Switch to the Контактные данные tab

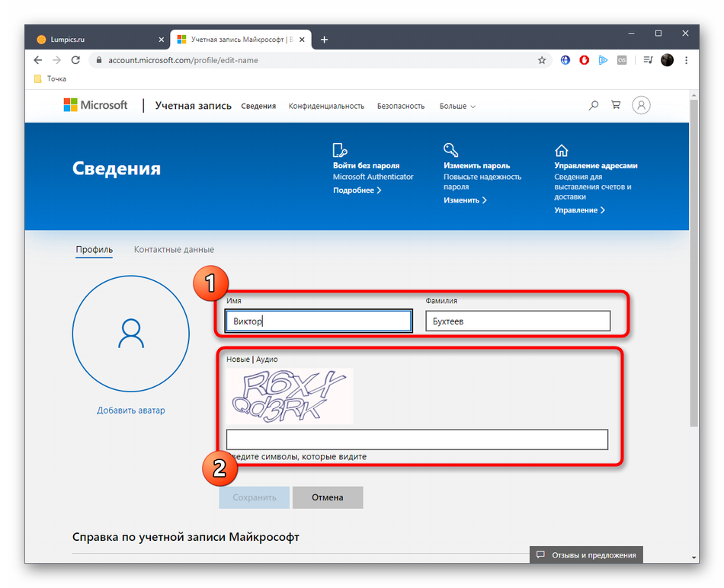pos(174,250)
